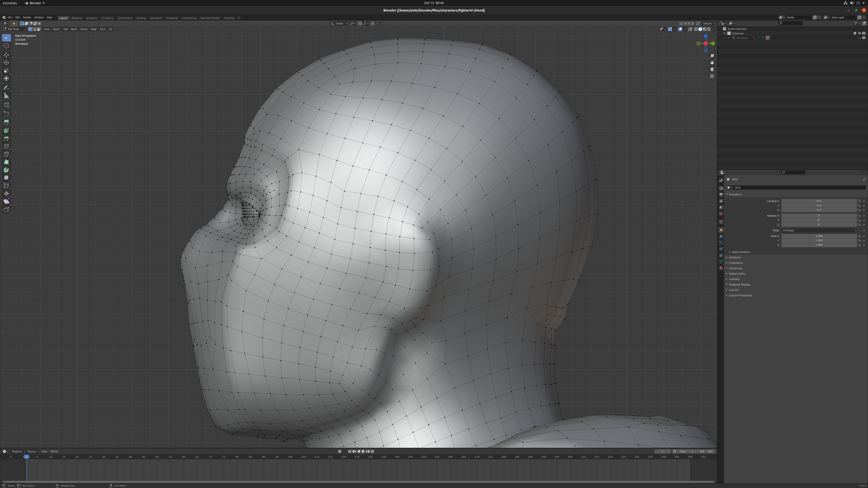
Task: Select the Loop Cut tool
Action: [6, 146]
